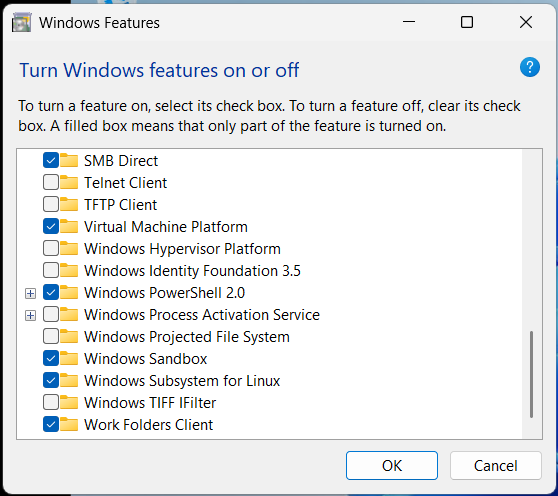Disable the Windows Sandbox checkbox
Image resolution: width=558 pixels, height=496 pixels.
click(51, 359)
